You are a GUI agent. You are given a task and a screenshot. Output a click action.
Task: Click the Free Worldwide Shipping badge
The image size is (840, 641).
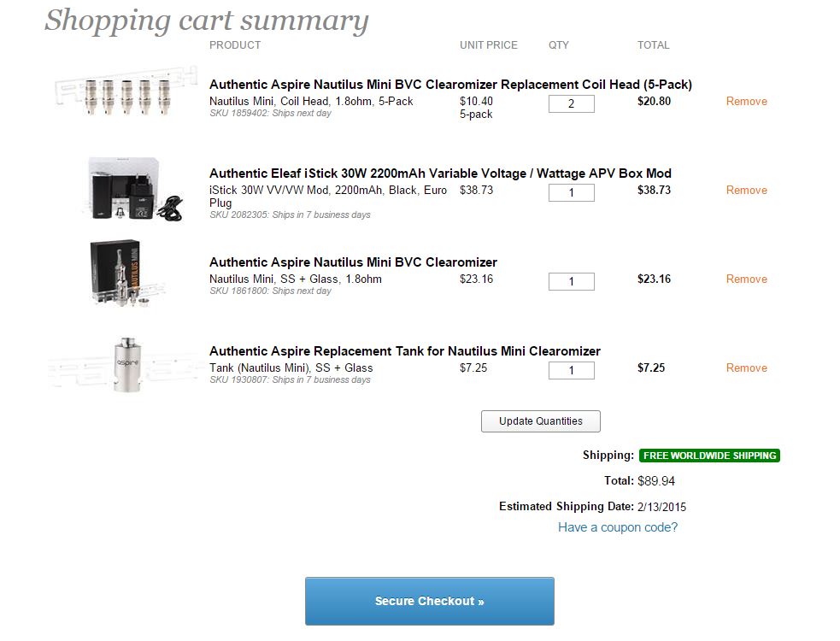pos(709,456)
